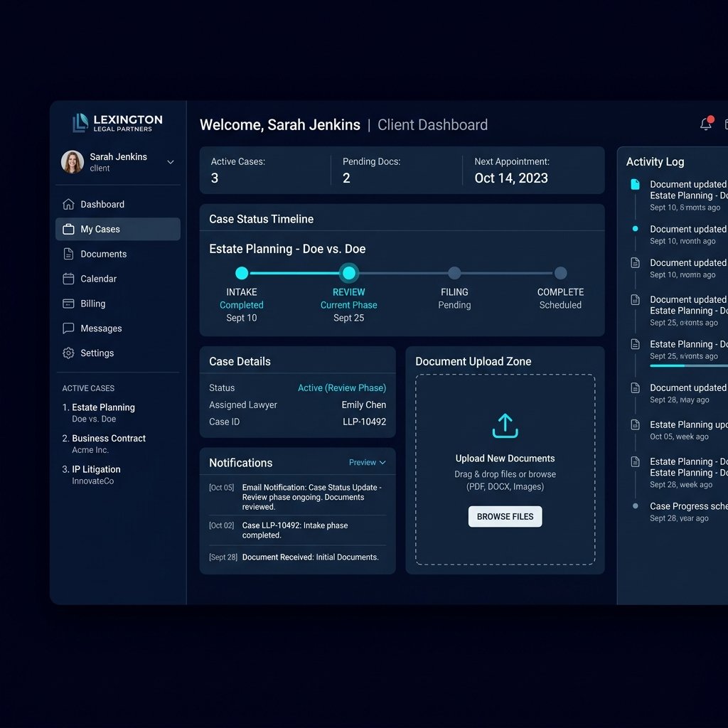The image size is (728, 728).
Task: Click the Dashboard home icon
Action: tap(68, 204)
